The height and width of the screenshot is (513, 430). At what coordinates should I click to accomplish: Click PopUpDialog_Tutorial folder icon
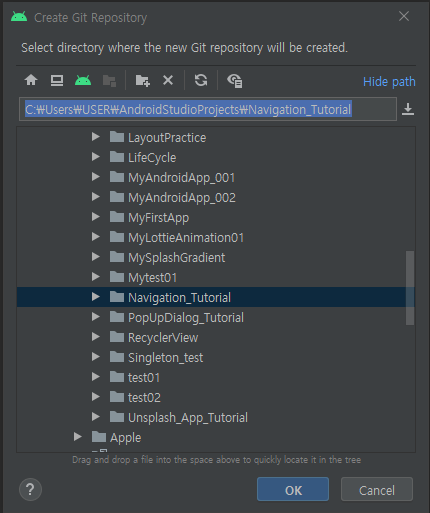coord(117,316)
